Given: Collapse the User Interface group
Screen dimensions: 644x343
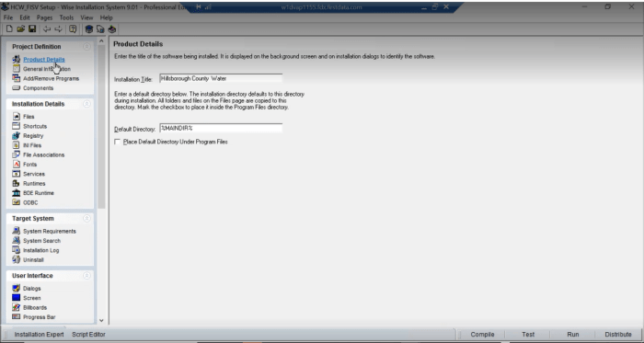Looking at the screenshot, I should [x=86, y=276].
